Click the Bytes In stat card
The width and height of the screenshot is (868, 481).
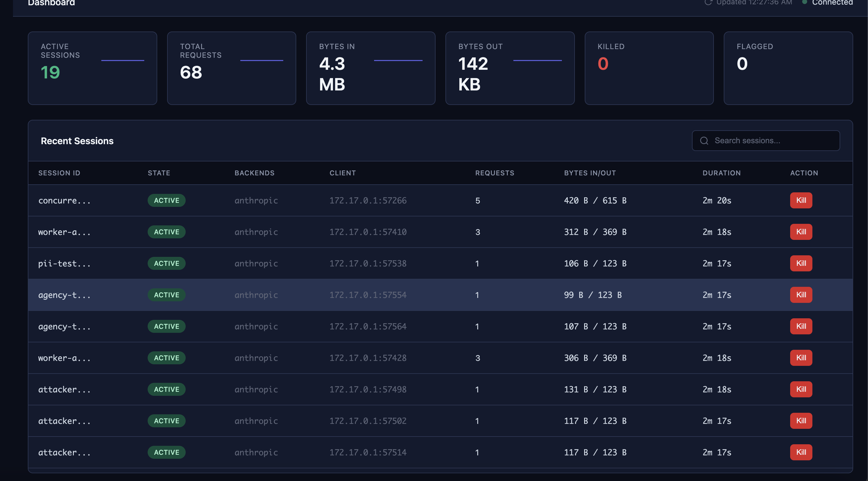tap(371, 67)
